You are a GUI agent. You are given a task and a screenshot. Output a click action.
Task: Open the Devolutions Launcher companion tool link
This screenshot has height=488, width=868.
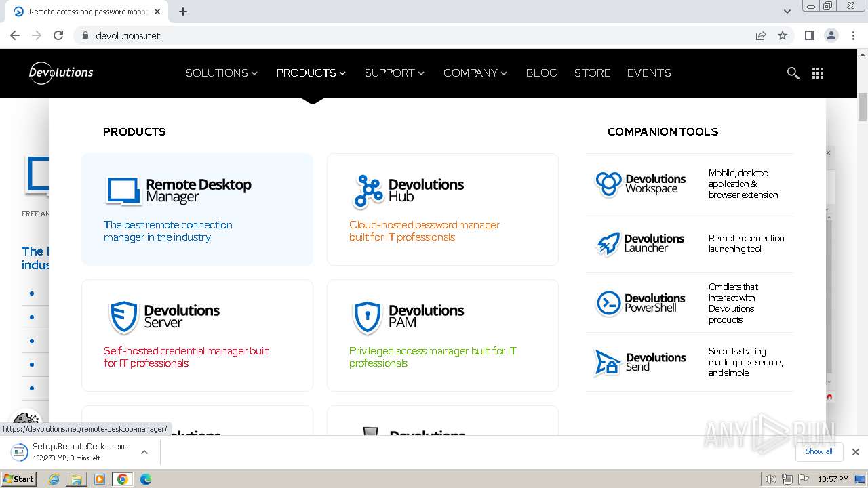690,243
